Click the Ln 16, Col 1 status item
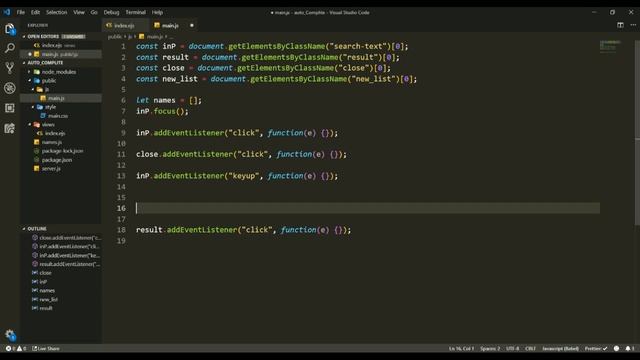640x360 pixels. pos(461,349)
